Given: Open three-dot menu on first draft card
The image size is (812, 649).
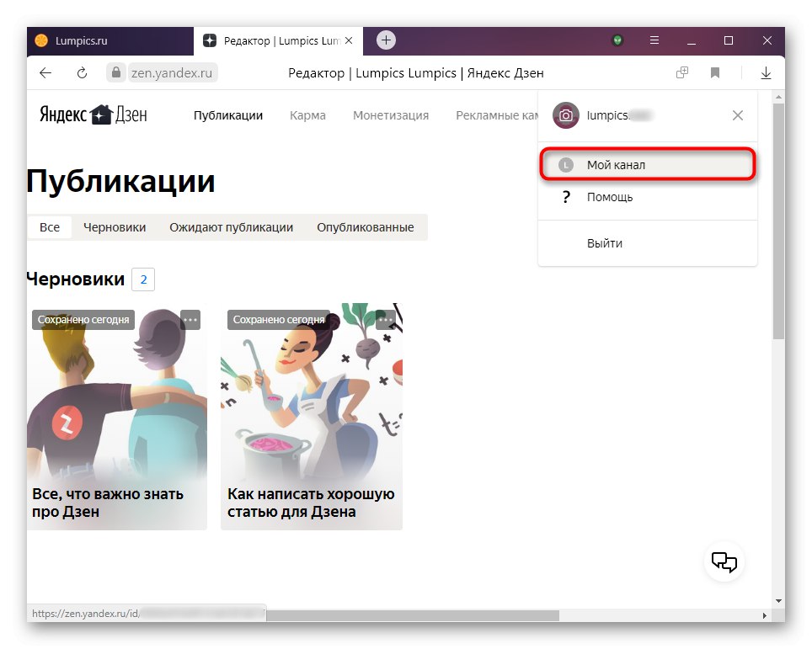Looking at the screenshot, I should pos(190,320).
